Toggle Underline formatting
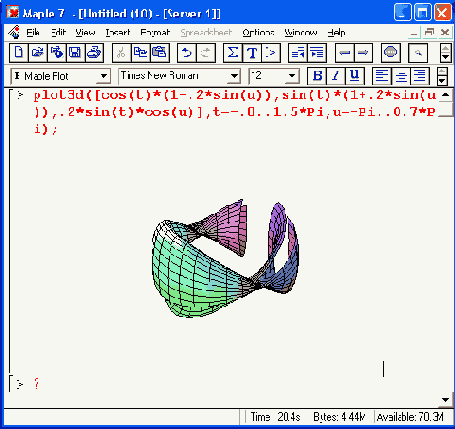 pyautogui.click(x=355, y=76)
